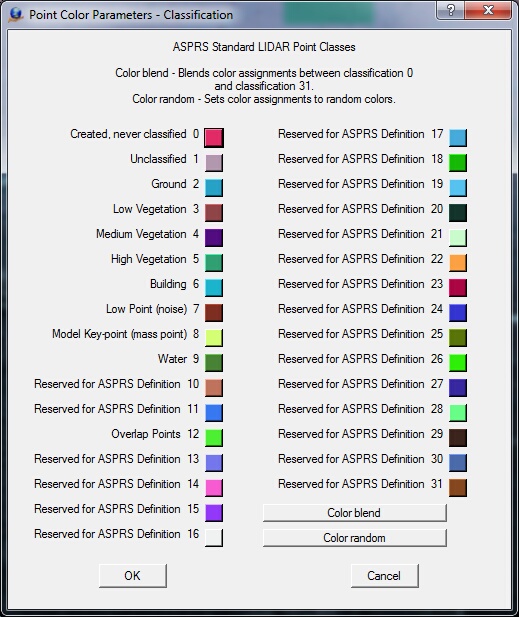Screen dimensions: 519x617
Task: Apply Color blend to classifications
Action: click(x=355, y=513)
